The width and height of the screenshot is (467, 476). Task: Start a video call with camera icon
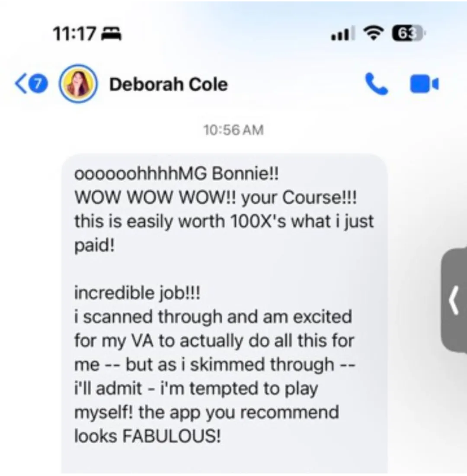[424, 84]
